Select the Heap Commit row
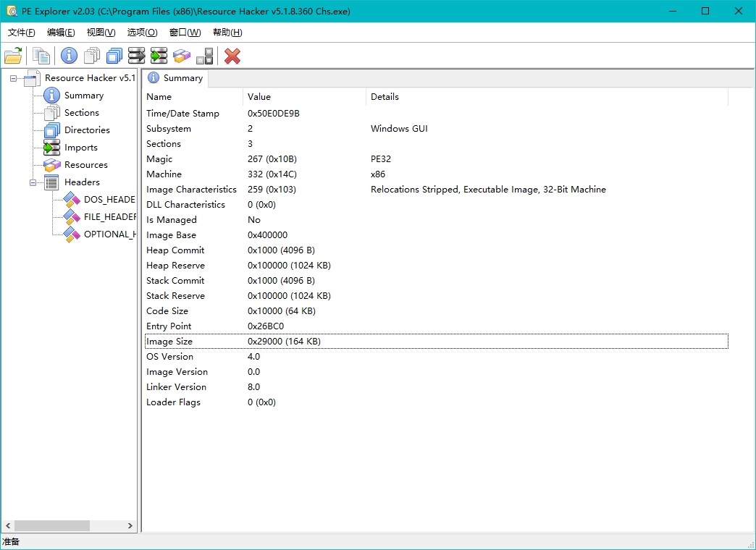The width and height of the screenshot is (756, 550). (x=437, y=250)
